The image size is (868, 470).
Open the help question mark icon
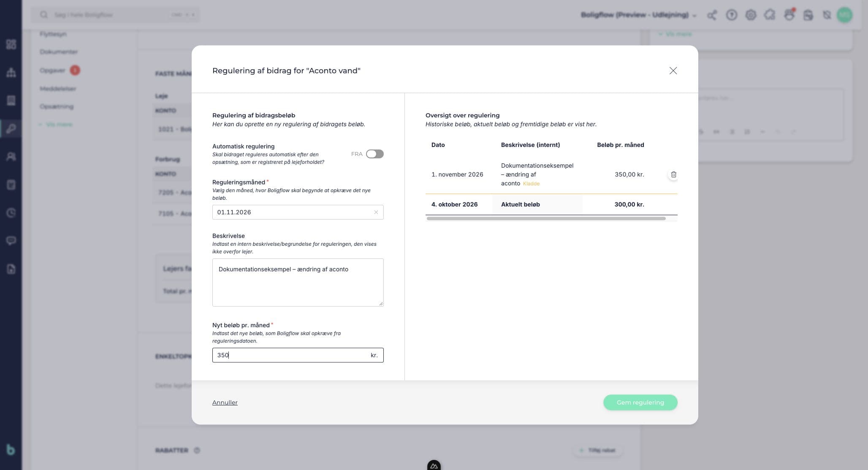tap(731, 15)
